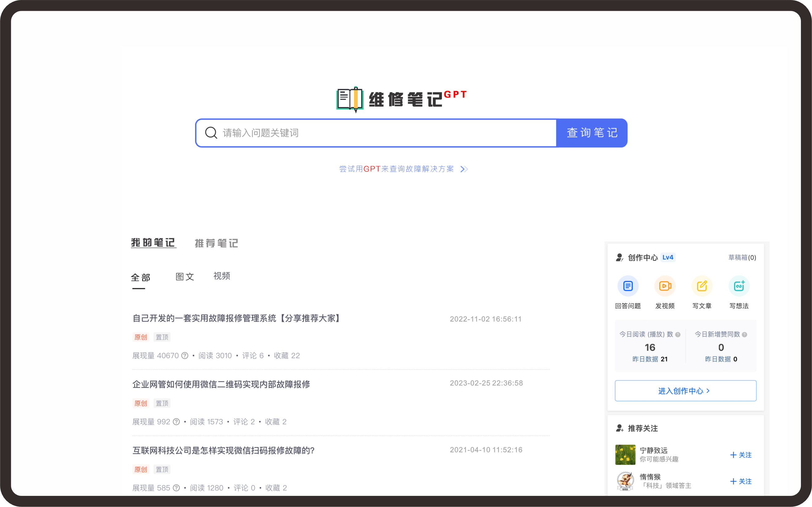Click help icon next to 展现量 40670

point(185,356)
